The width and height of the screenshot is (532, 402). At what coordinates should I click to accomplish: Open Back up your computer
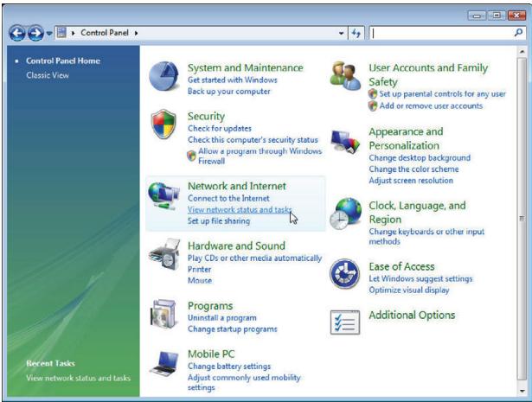[x=229, y=92]
